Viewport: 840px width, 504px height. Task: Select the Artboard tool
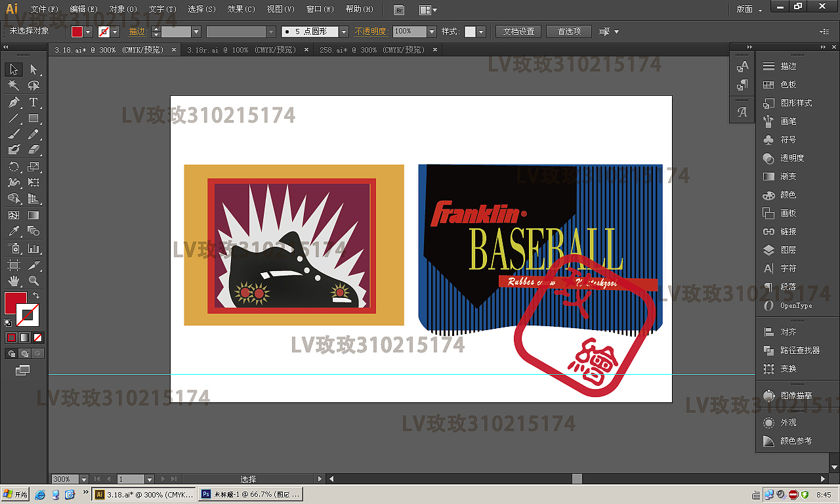click(14, 265)
